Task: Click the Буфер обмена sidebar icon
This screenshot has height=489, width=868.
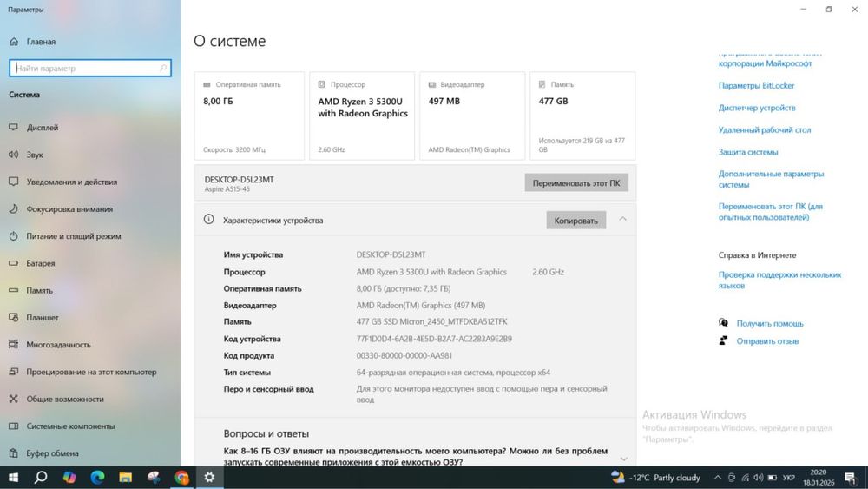Action: pyautogui.click(x=14, y=453)
